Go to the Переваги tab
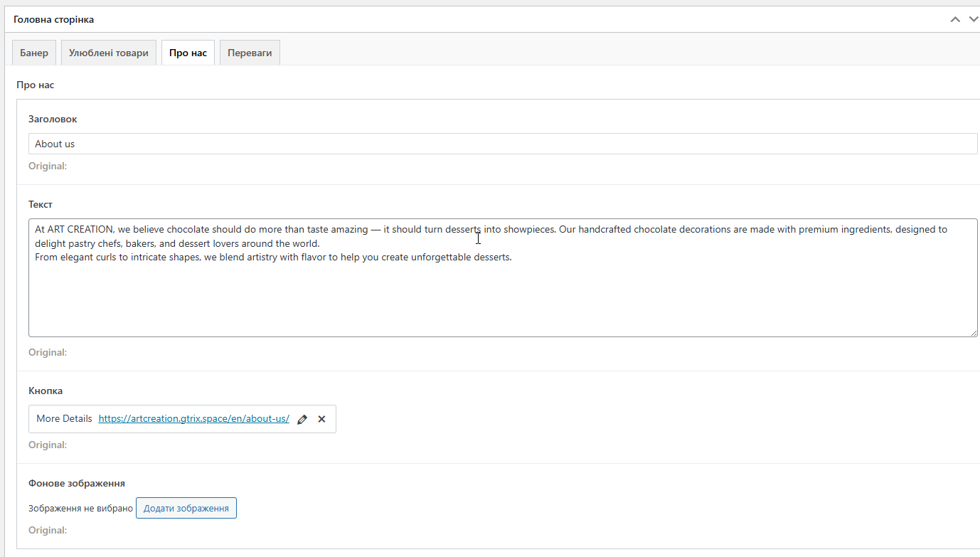The width and height of the screenshot is (980, 557). point(250,53)
